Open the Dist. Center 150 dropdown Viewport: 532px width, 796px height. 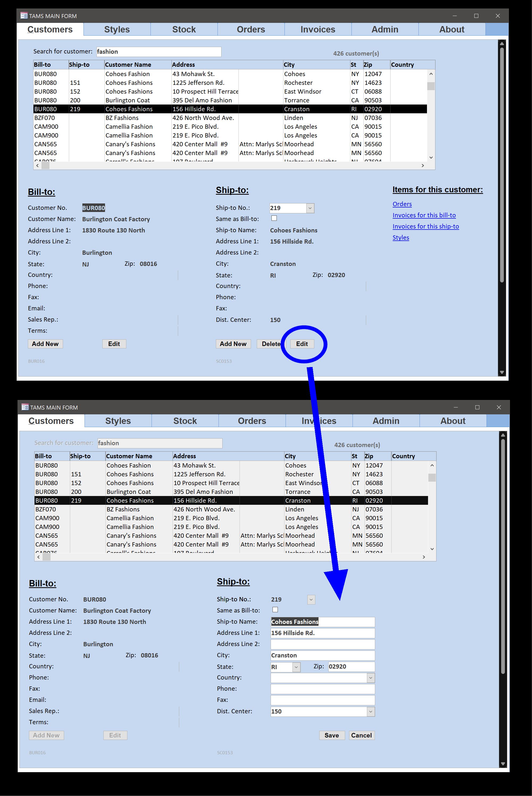click(x=371, y=711)
